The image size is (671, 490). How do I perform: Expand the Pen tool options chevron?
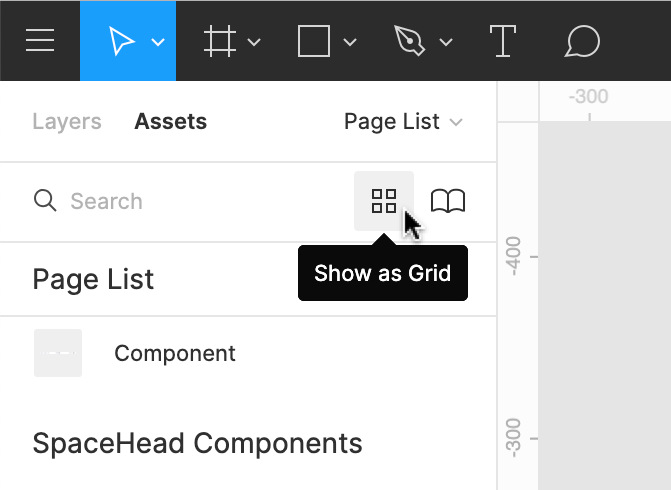pos(446,42)
